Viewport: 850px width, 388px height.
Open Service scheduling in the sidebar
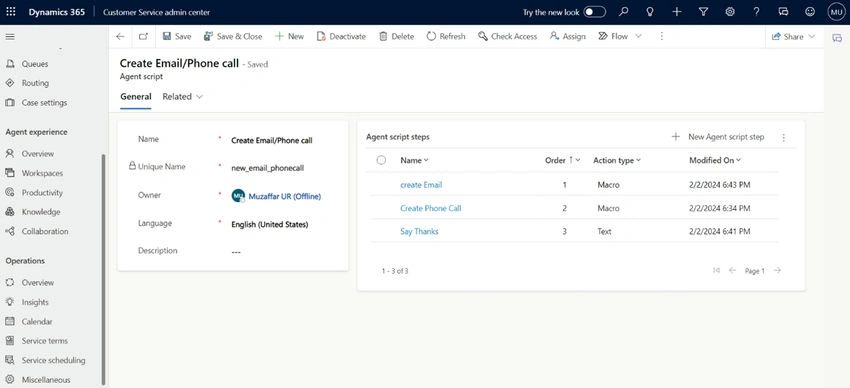click(53, 360)
